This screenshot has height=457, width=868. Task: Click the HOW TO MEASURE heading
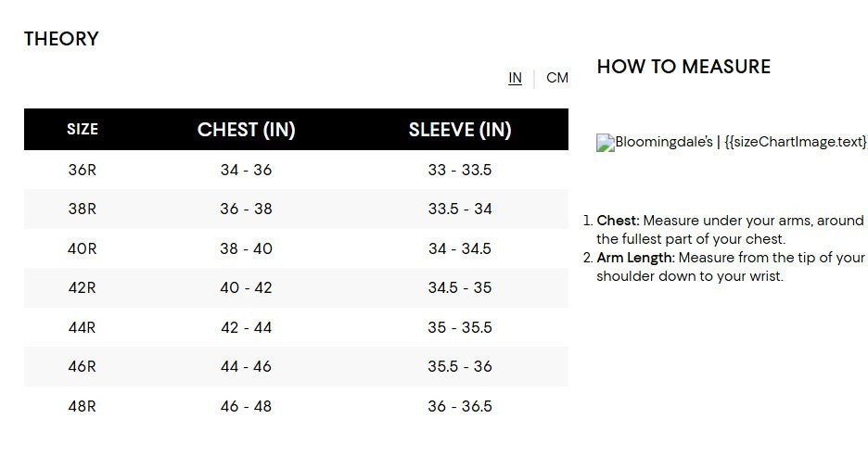(x=683, y=67)
